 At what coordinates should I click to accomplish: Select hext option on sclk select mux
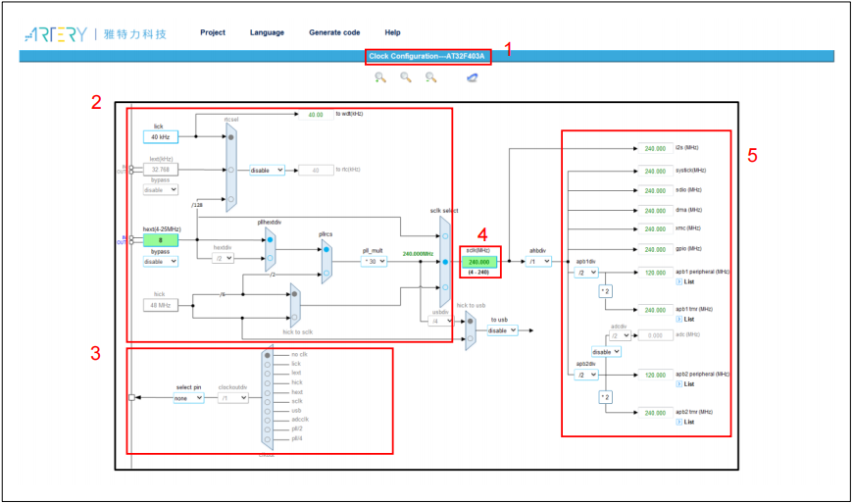445,236
